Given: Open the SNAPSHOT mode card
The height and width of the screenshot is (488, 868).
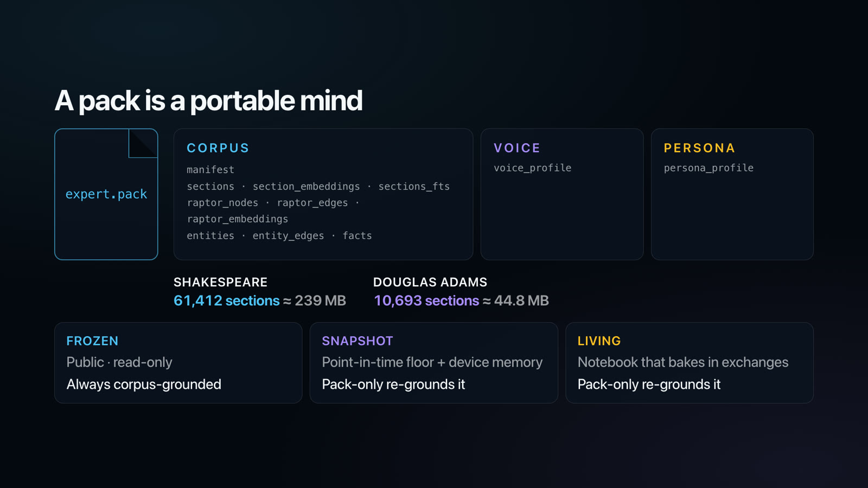Looking at the screenshot, I should point(434,363).
